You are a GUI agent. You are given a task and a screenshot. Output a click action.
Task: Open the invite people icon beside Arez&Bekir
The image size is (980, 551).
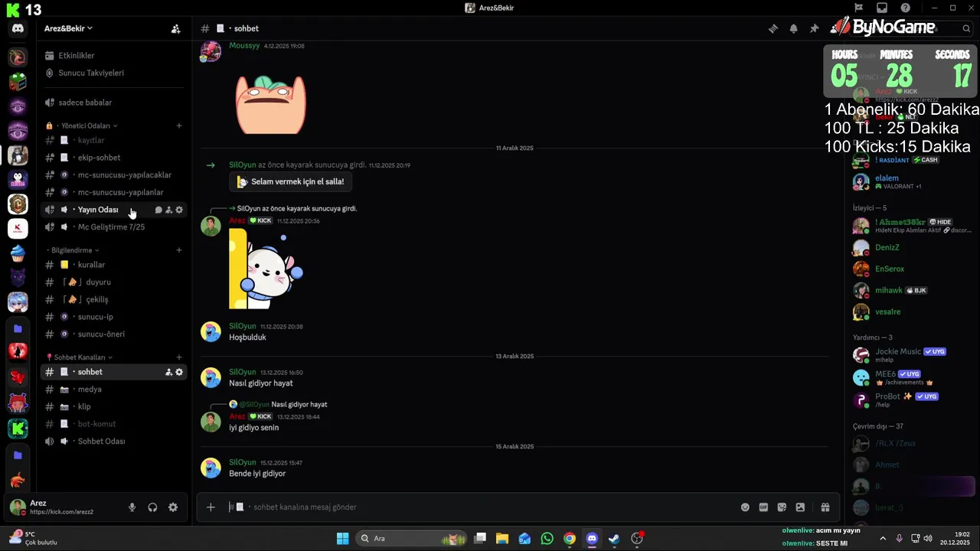[176, 28]
